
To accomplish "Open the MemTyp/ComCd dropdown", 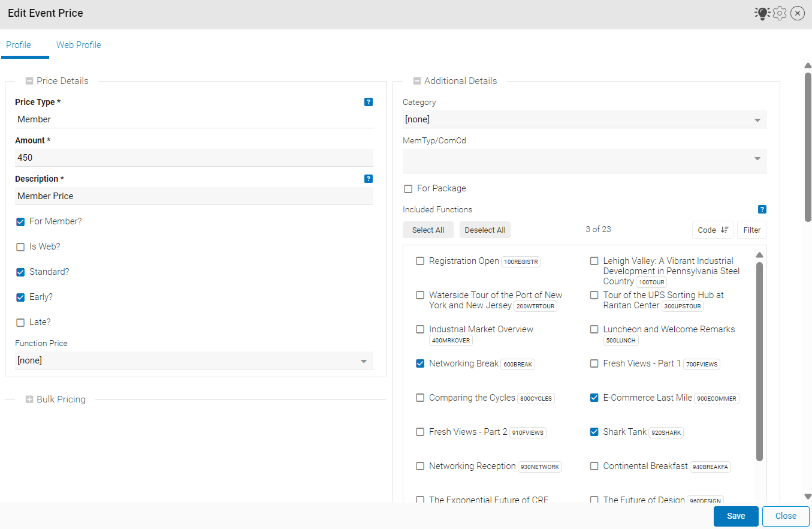I will click(x=584, y=161).
